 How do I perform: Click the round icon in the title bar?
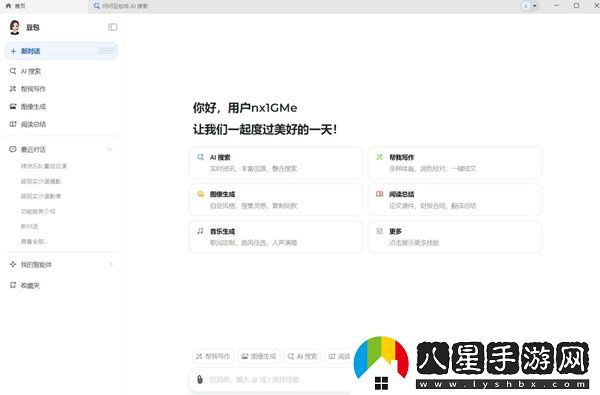click(x=526, y=6)
